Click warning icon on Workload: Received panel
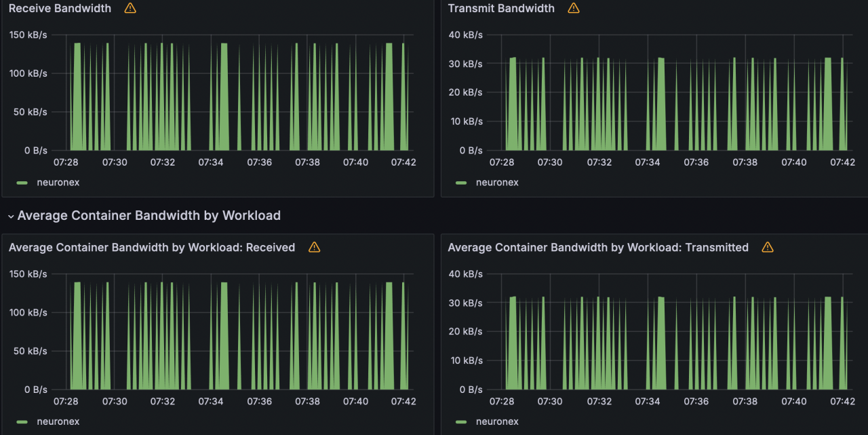Image resolution: width=868 pixels, height=435 pixels. (314, 248)
